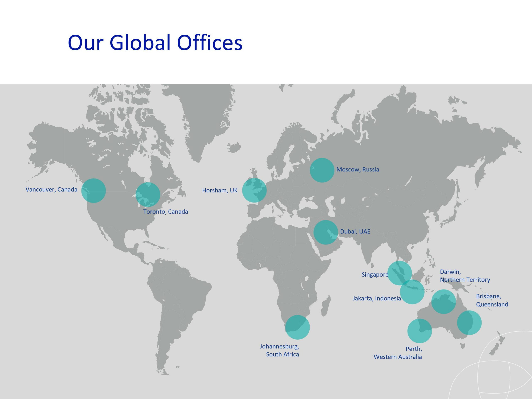Click the 'Our Global Offices' title

point(155,43)
